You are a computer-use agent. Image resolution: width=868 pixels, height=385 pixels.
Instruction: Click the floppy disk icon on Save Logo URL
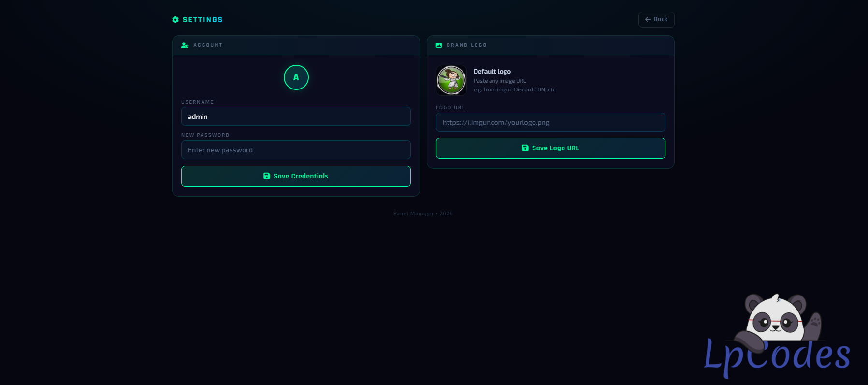(525, 148)
